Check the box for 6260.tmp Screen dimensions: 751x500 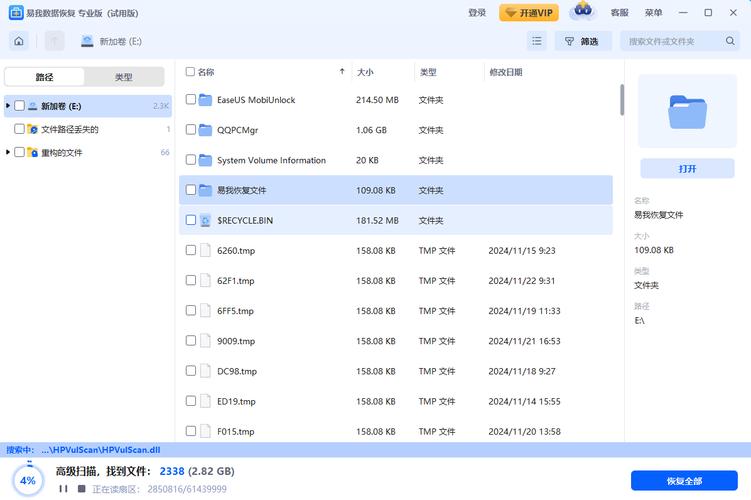click(190, 251)
